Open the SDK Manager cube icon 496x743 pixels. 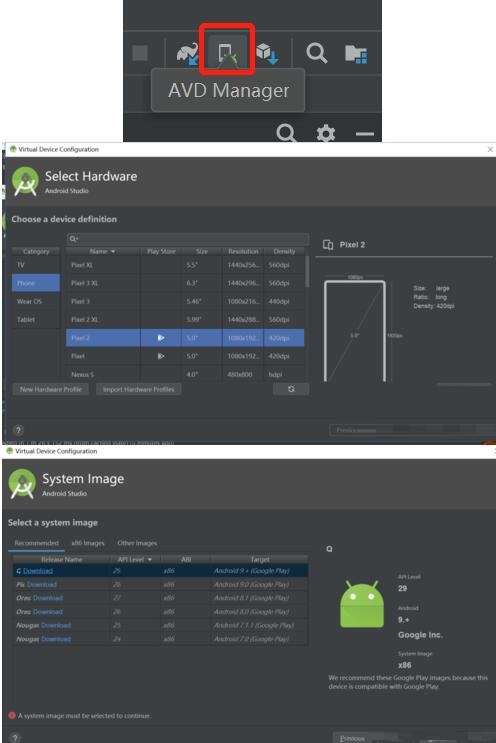click(267, 54)
